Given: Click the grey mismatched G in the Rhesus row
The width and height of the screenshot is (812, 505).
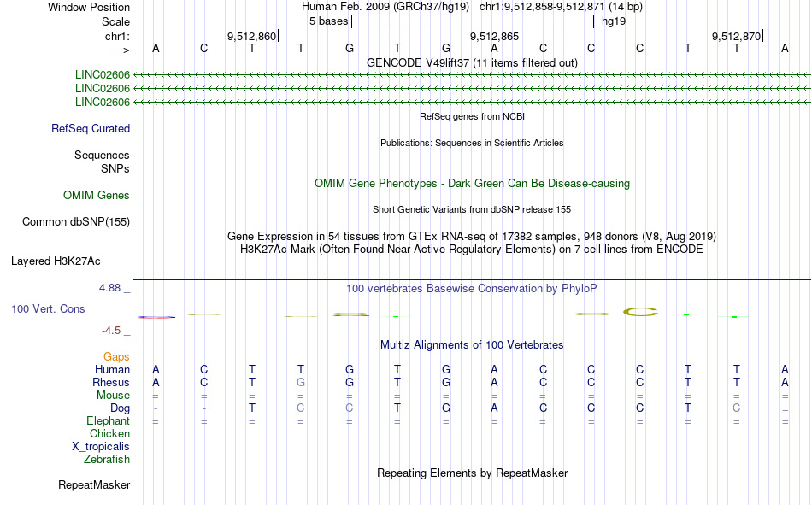Looking at the screenshot, I should coord(300,382).
